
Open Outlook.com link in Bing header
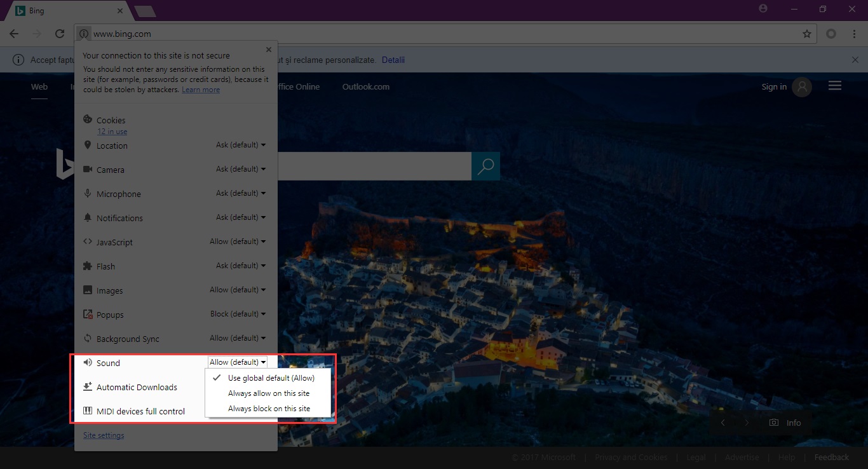(366, 87)
